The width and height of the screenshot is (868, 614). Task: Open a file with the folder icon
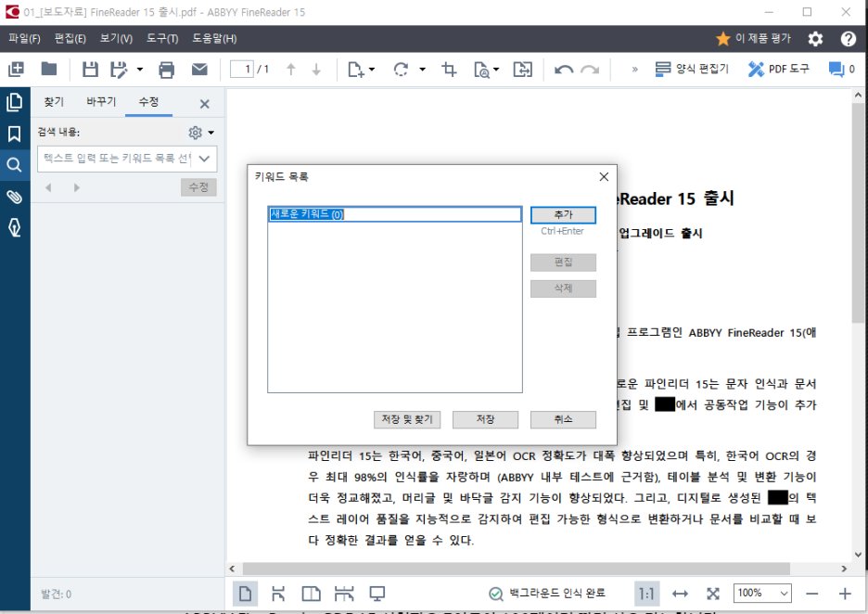pos(49,70)
